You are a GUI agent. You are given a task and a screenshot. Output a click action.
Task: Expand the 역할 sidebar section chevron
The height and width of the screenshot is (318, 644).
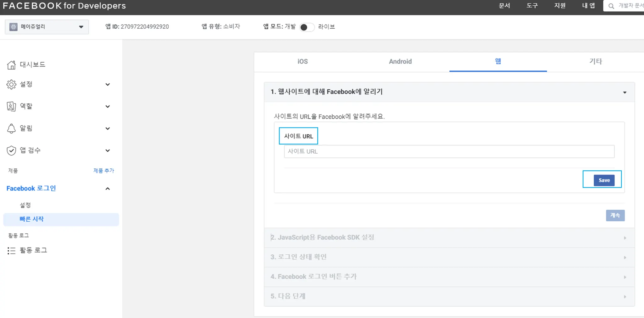click(x=108, y=106)
